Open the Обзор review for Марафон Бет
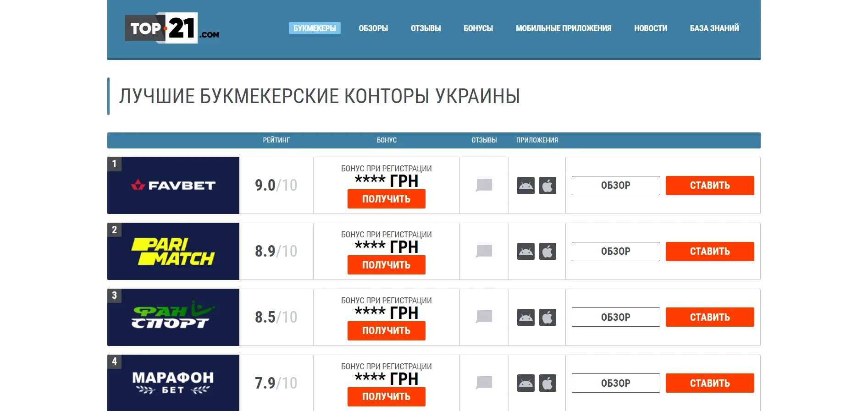This screenshot has width=868, height=411. 616,383
